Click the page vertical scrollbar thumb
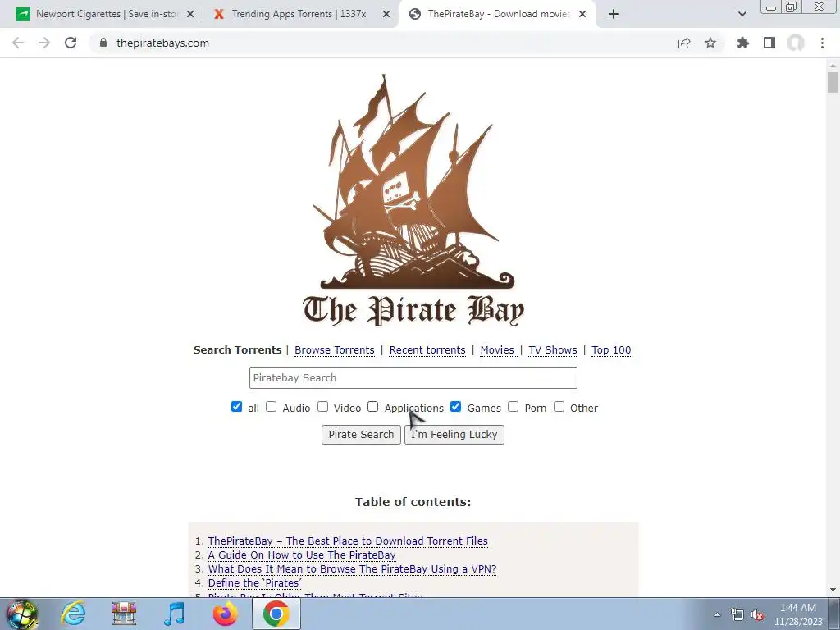 coord(833,83)
